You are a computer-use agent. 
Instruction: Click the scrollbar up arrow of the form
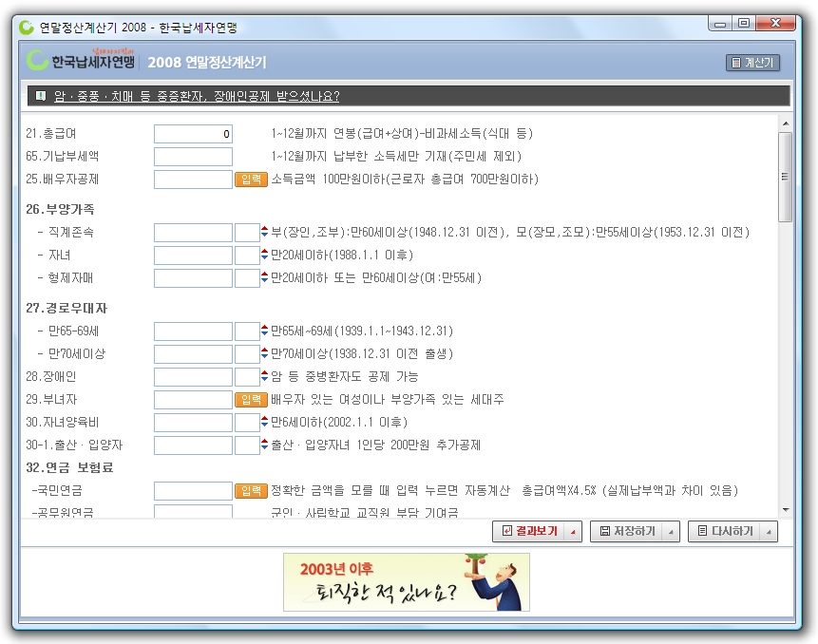pyautogui.click(x=785, y=123)
